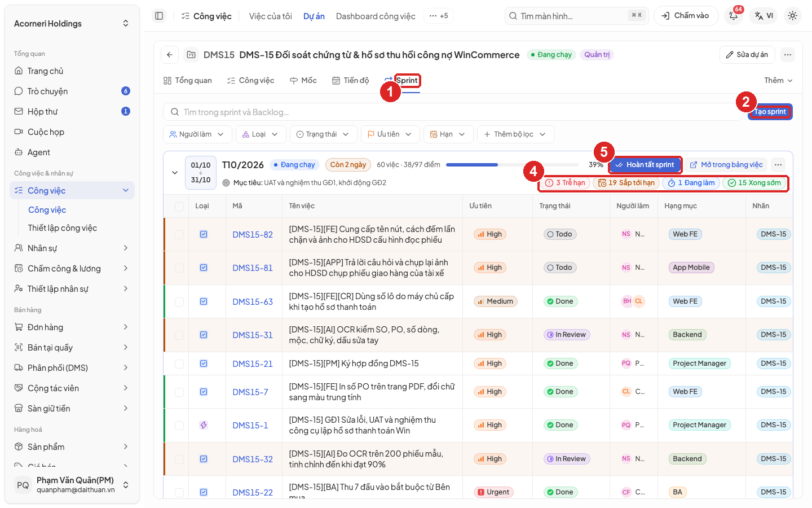The width and height of the screenshot is (812, 508).
Task: Open Cuộc họp meetings in sidebar
Action: click(x=72, y=132)
